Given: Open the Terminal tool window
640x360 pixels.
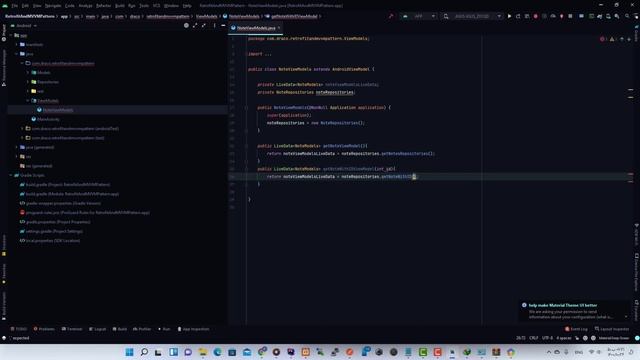Looking at the screenshot, I should 72,329.
